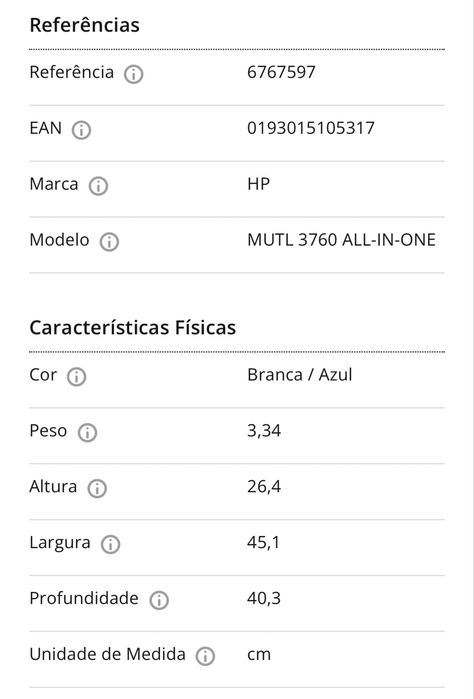Select the reference number 6767597
This screenshot has width=474, height=699.
point(281,72)
